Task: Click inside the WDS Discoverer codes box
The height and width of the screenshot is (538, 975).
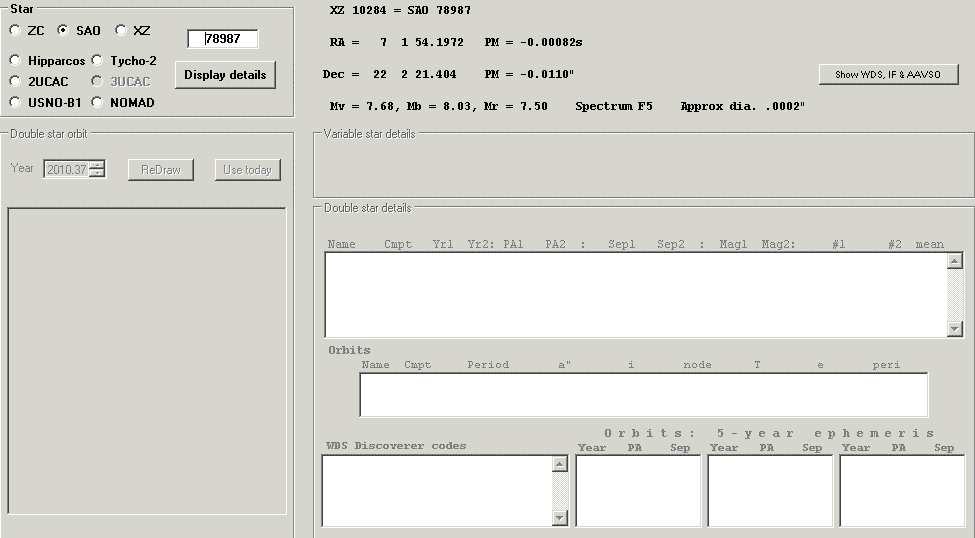Action: 437,491
